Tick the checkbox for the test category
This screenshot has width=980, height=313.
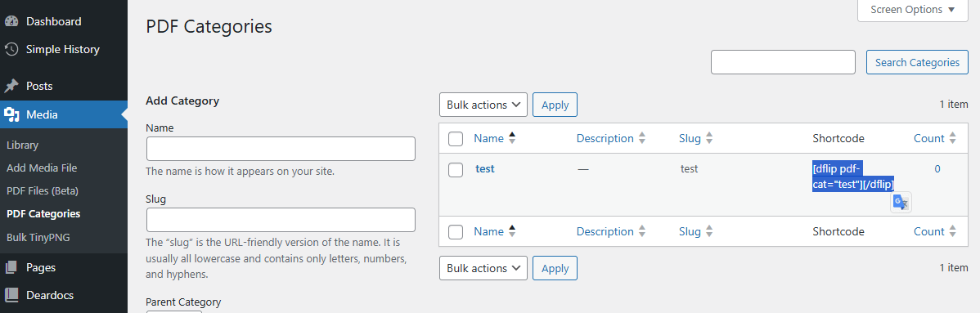(x=456, y=169)
